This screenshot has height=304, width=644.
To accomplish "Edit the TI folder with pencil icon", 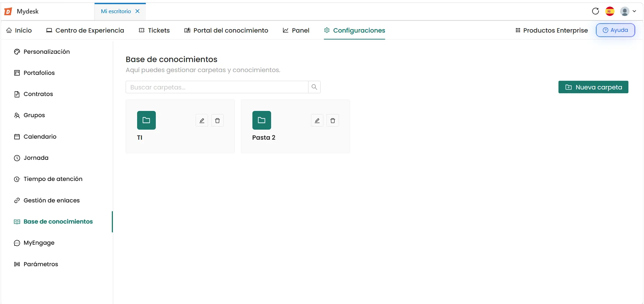I will pos(202,121).
